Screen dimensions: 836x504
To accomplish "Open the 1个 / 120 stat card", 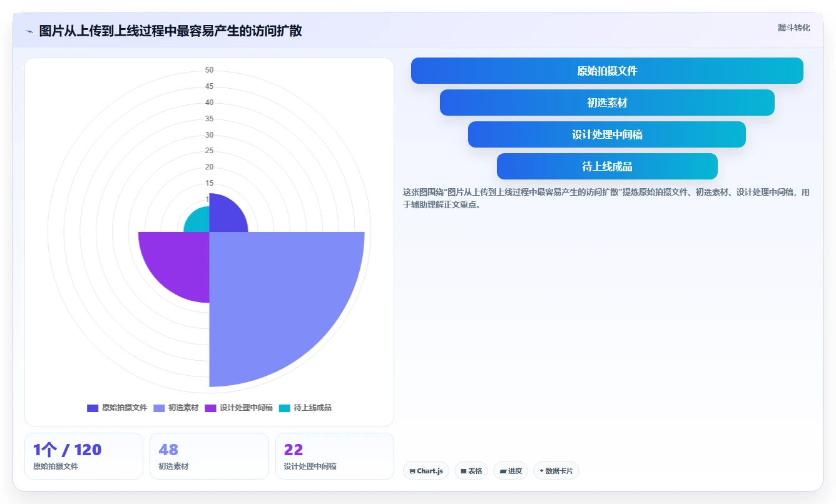I will pyautogui.click(x=84, y=456).
